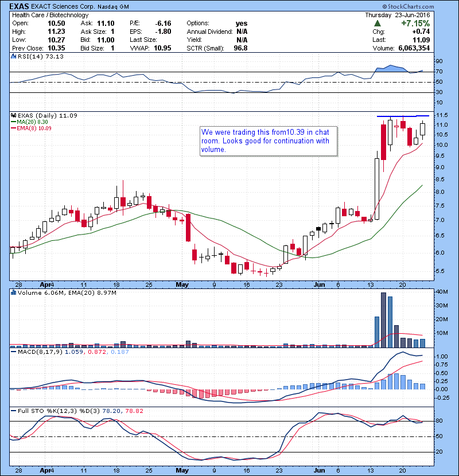Click the MACD signal value 0.872
Screen dimensions: 459x476
(96, 352)
